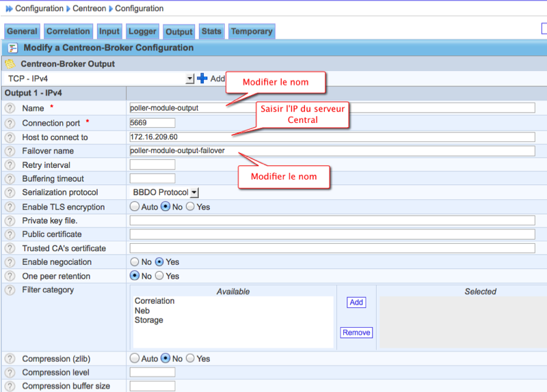The height and width of the screenshot is (392, 547).
Task: Click the Remove filter category button
Action: point(356,333)
